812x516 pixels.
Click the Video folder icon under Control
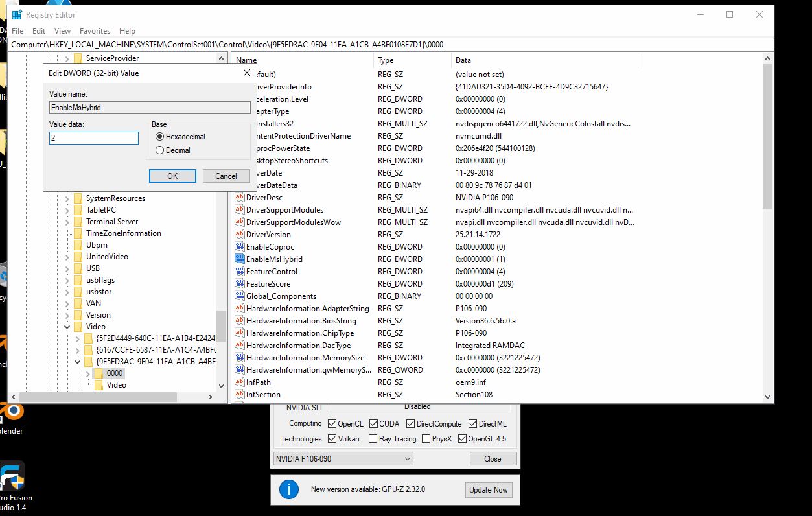(78, 327)
